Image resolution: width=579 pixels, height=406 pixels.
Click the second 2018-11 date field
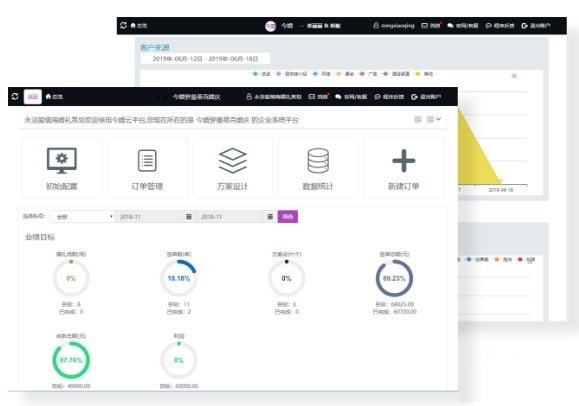[x=230, y=217]
